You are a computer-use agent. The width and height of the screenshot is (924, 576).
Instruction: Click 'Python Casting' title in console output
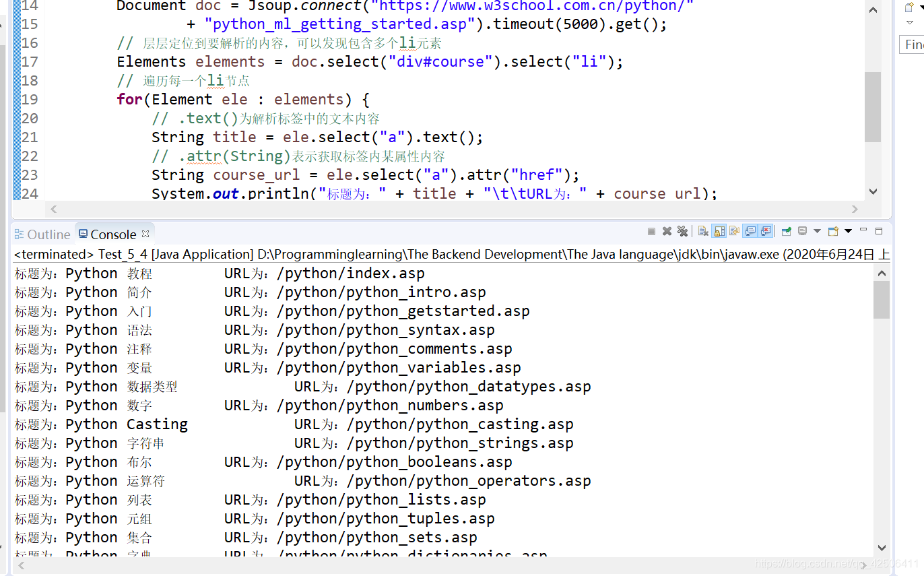[127, 424]
